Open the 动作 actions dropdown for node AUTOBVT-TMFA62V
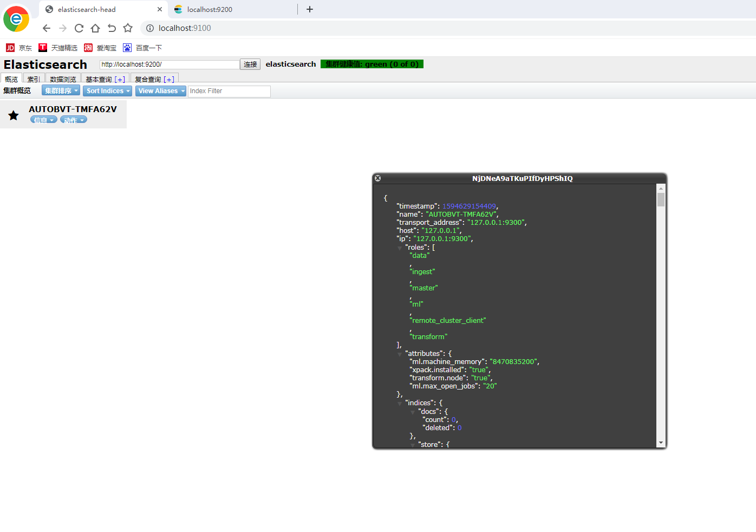 click(74, 120)
